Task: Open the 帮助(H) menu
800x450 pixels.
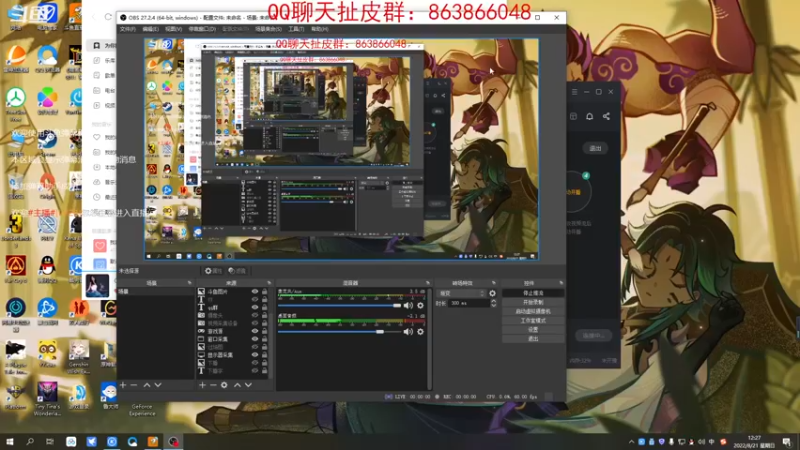Action: point(319,29)
